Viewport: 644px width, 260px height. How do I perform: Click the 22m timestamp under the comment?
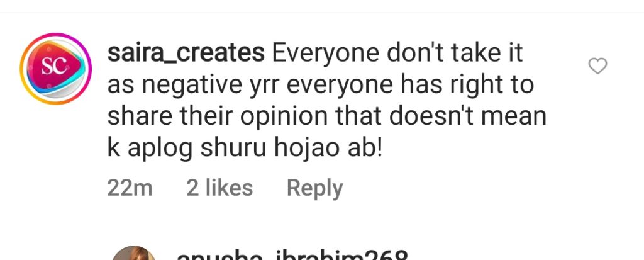coord(130,188)
